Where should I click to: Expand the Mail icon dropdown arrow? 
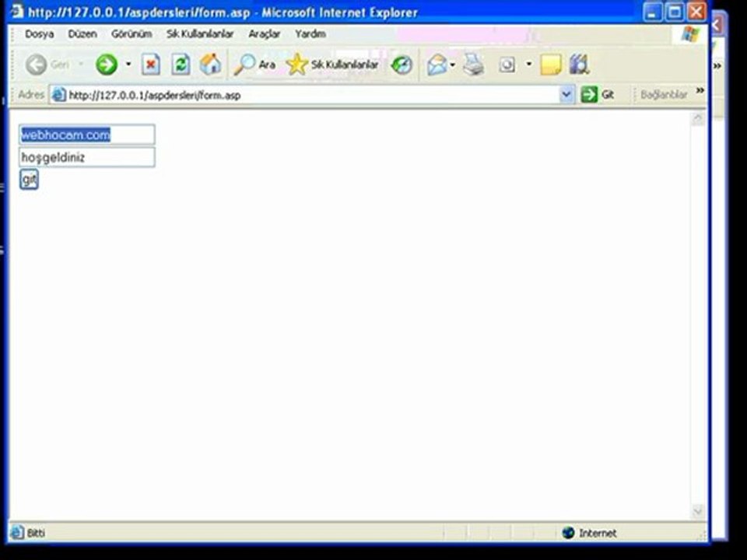[453, 65]
